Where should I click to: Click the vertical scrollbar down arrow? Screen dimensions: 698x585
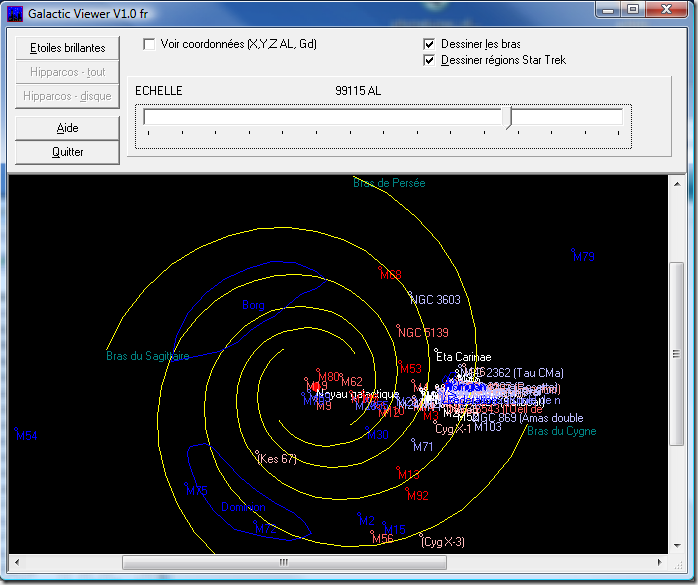(x=677, y=545)
